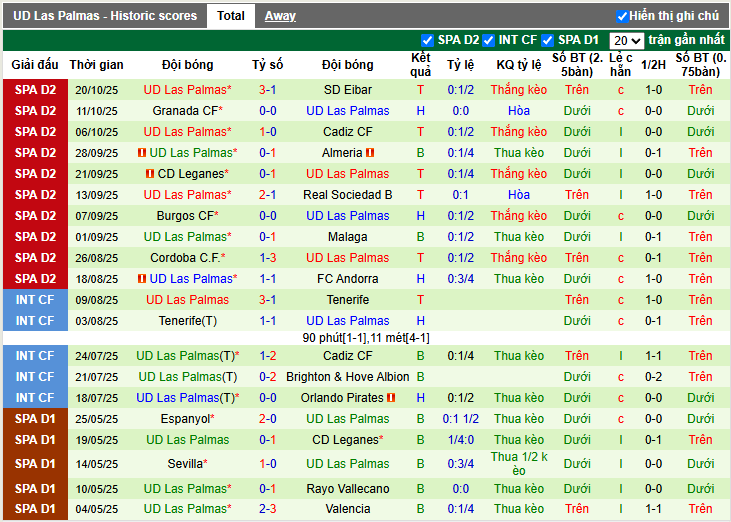The height and width of the screenshot is (522, 731).
Task: Click red card icon beside CD Leganes 21/09/25
Action: [150, 173]
